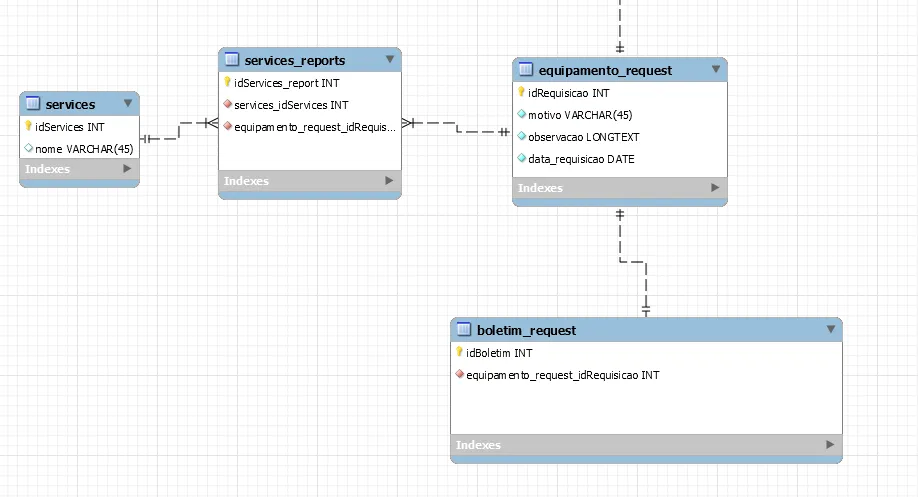
Task: Select the idRequisicao primary key icon
Action: pyautogui.click(x=521, y=92)
